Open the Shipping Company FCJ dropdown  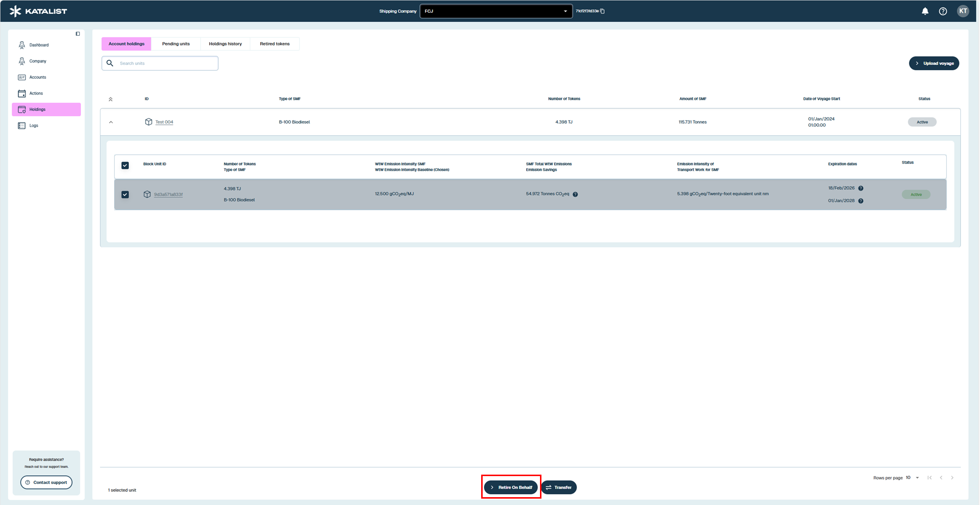[496, 11]
